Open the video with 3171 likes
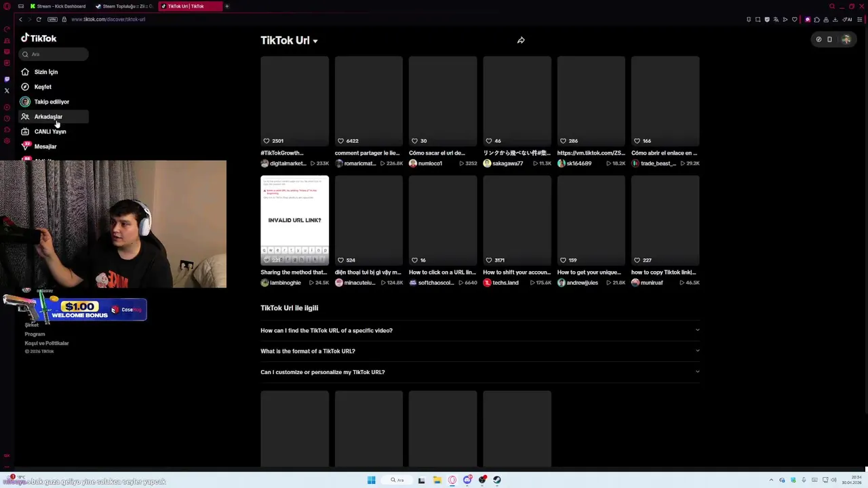Screen dimensions: 868x488 click(517, 220)
